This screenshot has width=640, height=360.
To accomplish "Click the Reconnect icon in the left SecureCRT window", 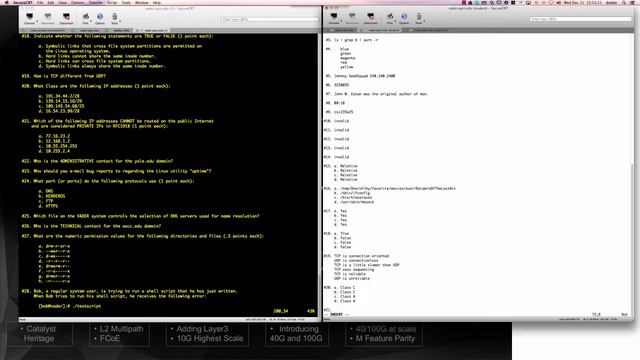I will [x=48, y=17].
